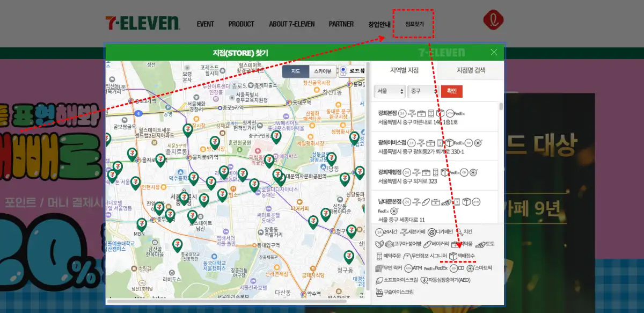The width and height of the screenshot is (644, 313).
Task: Click the 치킨 legend icon
Action: 460,232
